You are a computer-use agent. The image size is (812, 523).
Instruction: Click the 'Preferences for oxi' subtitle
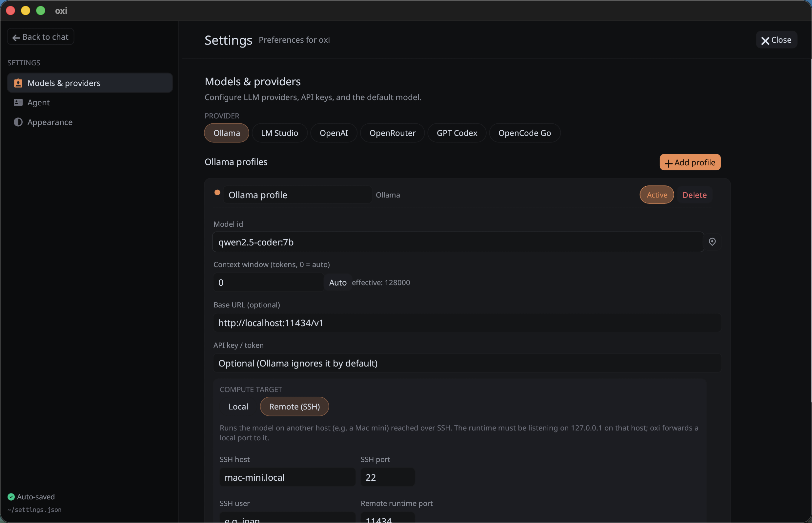[294, 40]
